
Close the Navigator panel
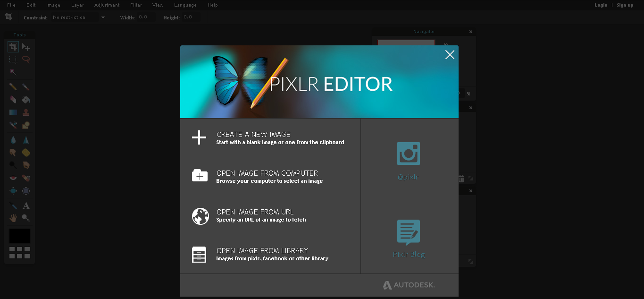[470, 32]
